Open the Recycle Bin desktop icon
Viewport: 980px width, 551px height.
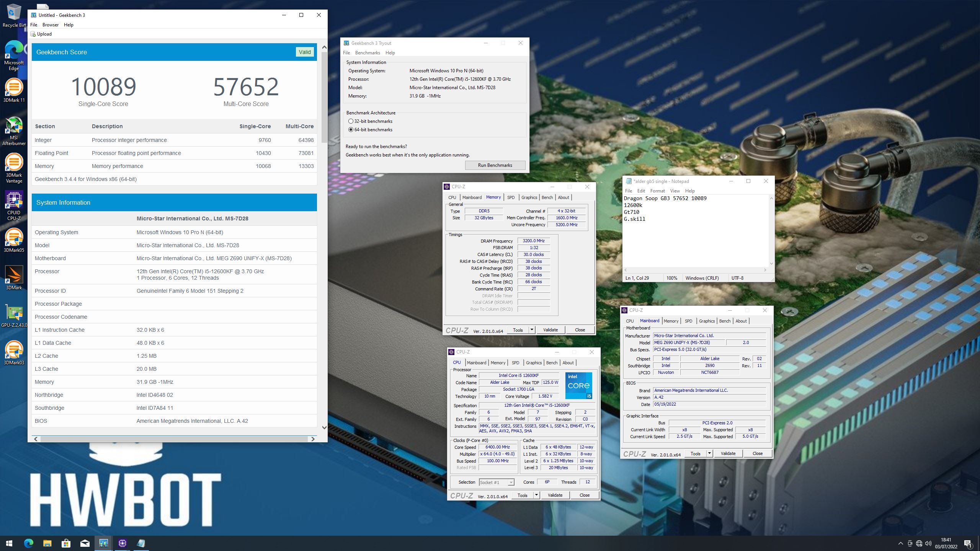pos(14,16)
